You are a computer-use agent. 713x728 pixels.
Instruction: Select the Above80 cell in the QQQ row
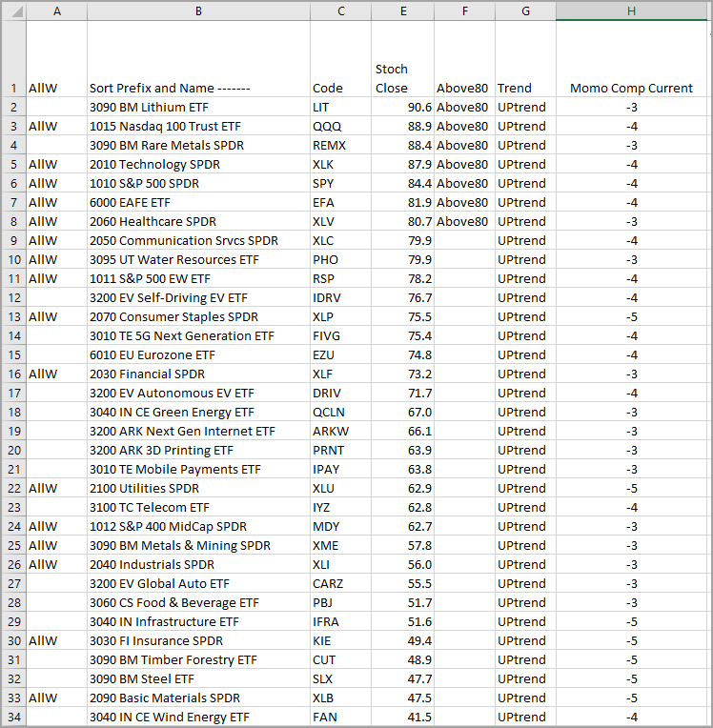click(x=464, y=127)
